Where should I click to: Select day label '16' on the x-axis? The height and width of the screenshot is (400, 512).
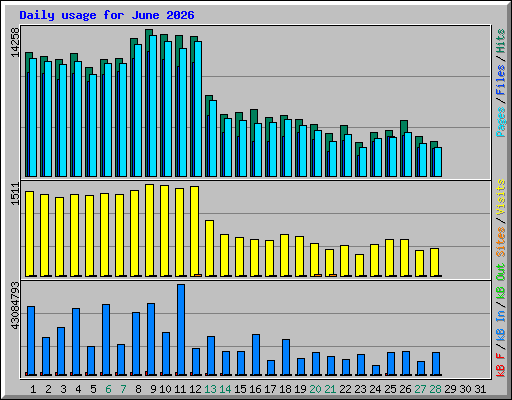tap(255, 389)
